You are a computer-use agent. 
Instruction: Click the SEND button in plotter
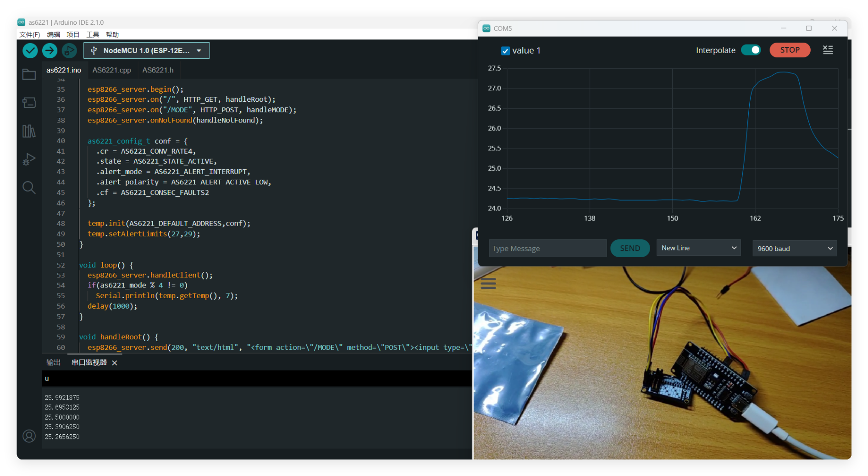(x=630, y=248)
